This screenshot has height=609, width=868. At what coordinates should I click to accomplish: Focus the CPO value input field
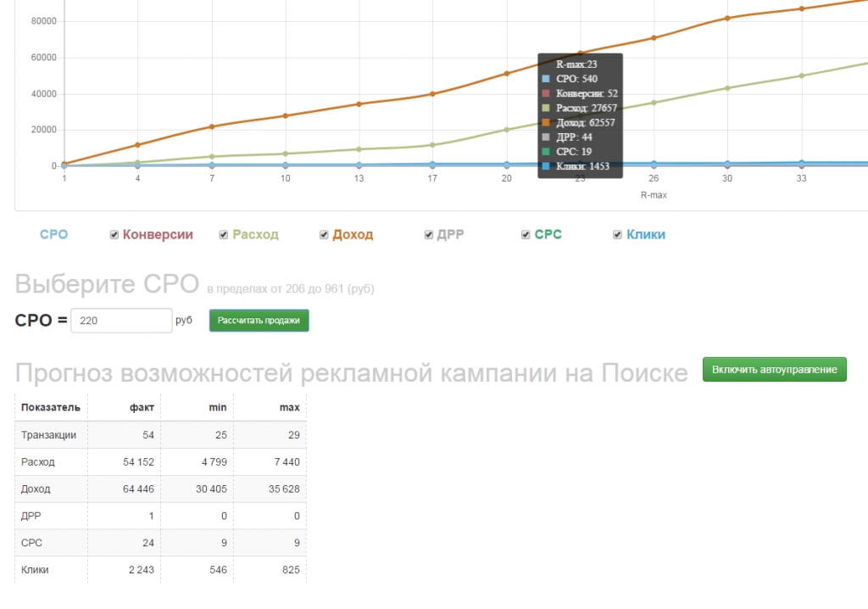click(122, 321)
